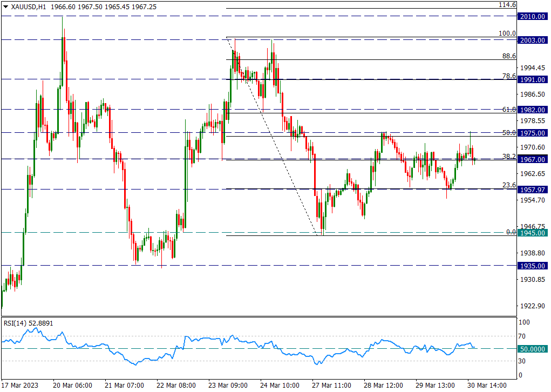Select the 2010.00 price level label
Viewport: 551px width, 392px height.
click(x=533, y=16)
